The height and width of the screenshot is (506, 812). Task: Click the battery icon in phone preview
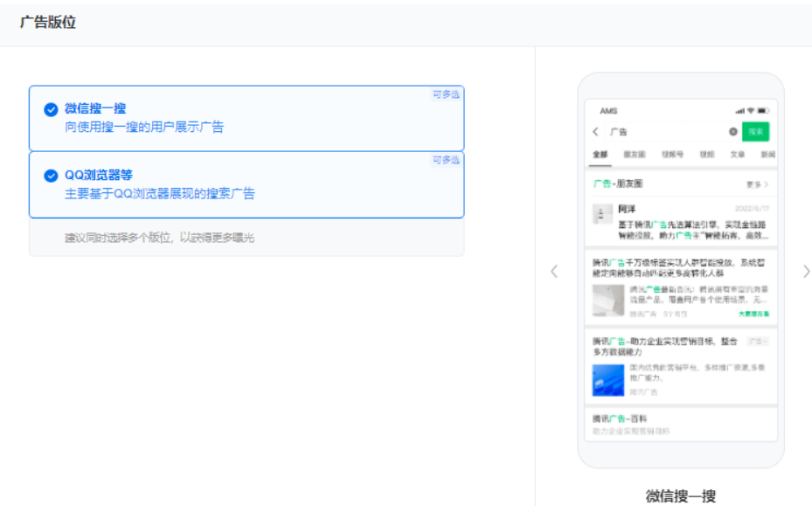click(763, 111)
